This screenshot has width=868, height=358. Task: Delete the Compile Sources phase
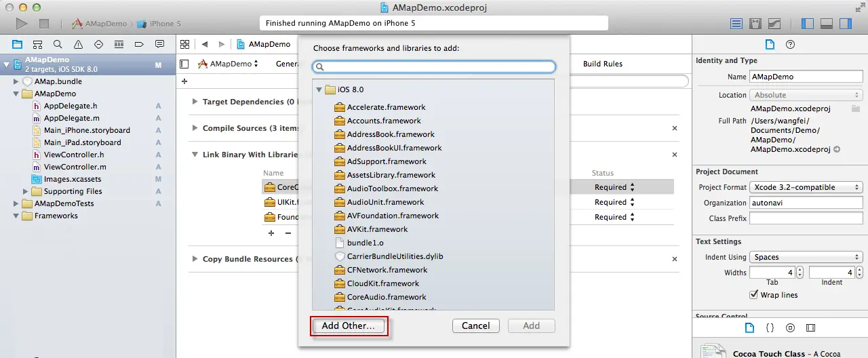674,128
